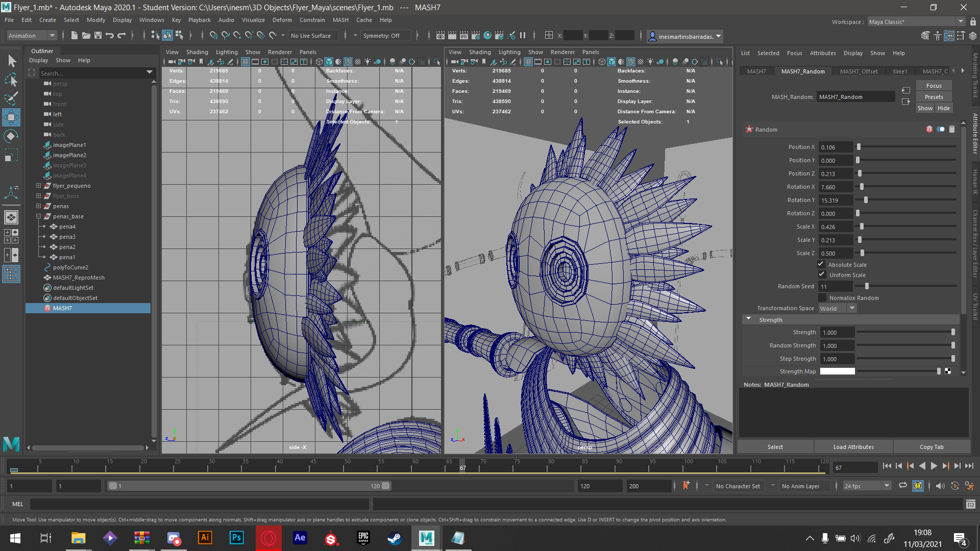
Task: Click the Position X slider
Action: coord(906,147)
